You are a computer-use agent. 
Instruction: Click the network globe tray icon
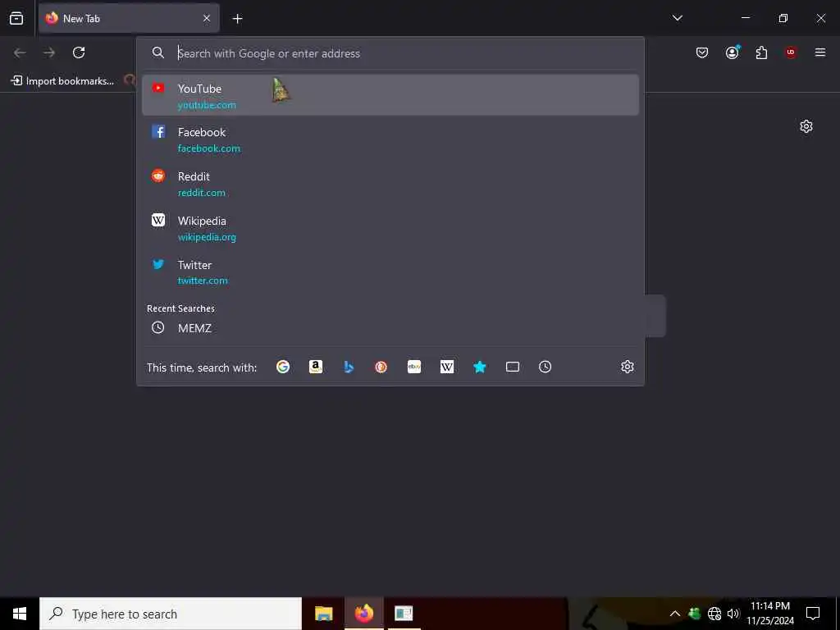pyautogui.click(x=714, y=614)
